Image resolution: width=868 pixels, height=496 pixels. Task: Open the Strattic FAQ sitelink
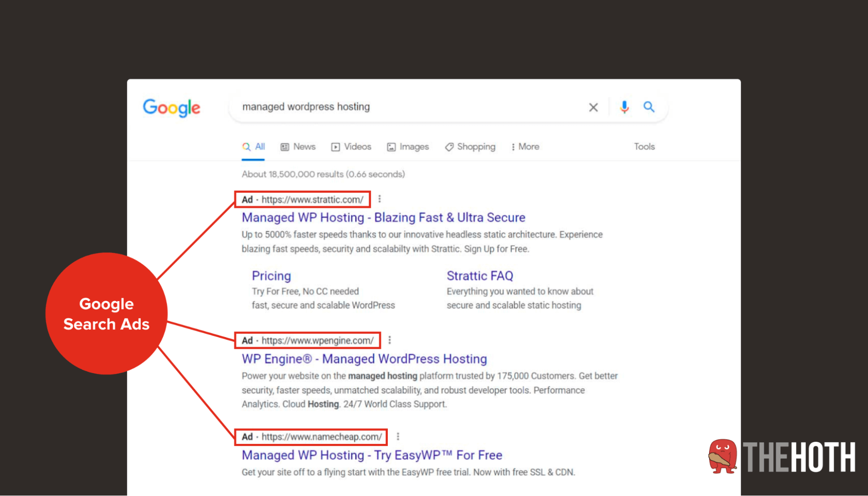pyautogui.click(x=480, y=276)
